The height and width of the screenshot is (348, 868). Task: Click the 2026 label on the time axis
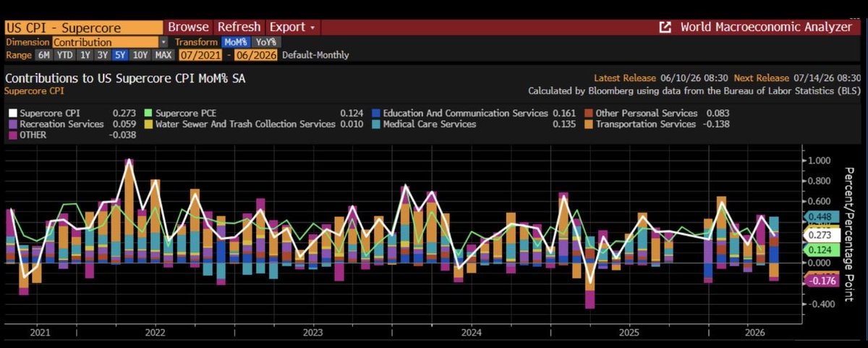755,333
